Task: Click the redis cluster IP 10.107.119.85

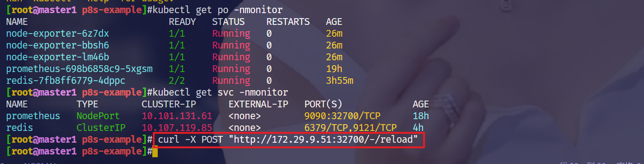Action: [x=177, y=128]
